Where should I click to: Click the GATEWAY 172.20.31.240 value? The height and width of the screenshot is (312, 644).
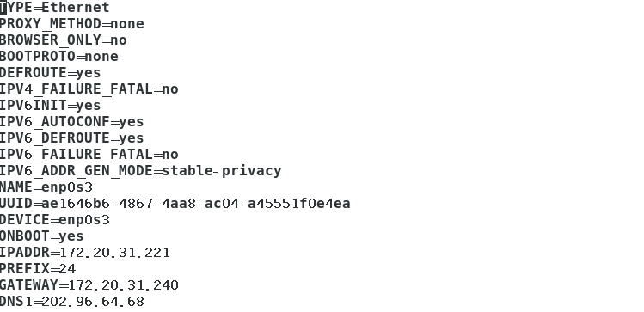[x=124, y=285]
